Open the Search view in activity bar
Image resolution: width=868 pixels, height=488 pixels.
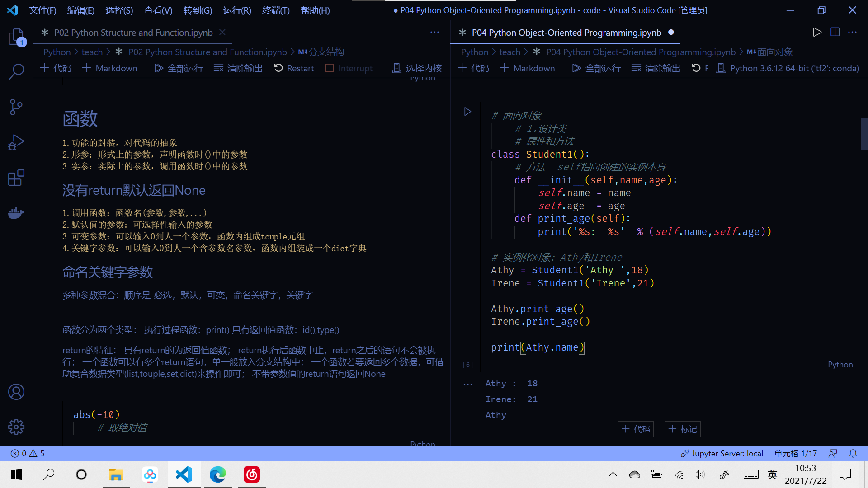click(16, 71)
